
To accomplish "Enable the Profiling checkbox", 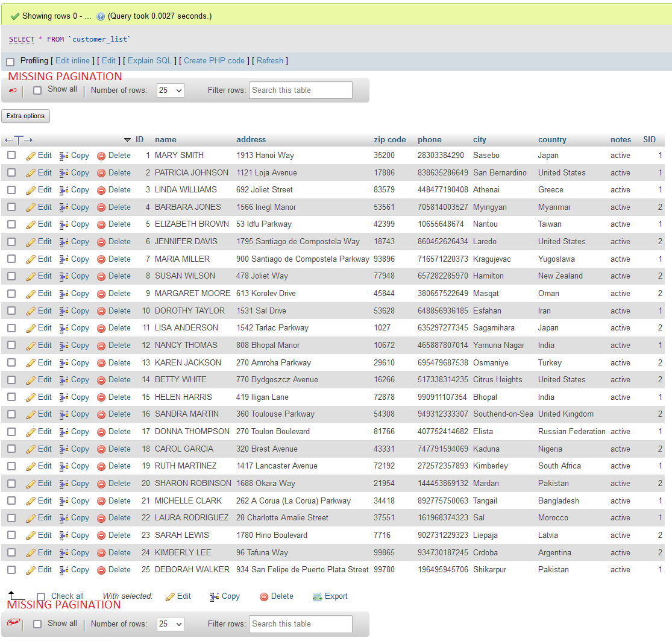I will click(10, 61).
